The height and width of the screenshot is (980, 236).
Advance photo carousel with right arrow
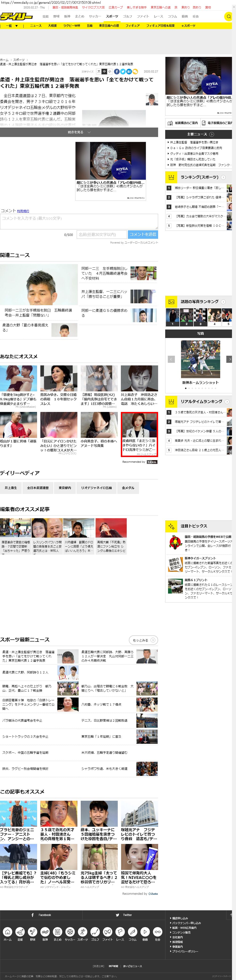point(229,359)
